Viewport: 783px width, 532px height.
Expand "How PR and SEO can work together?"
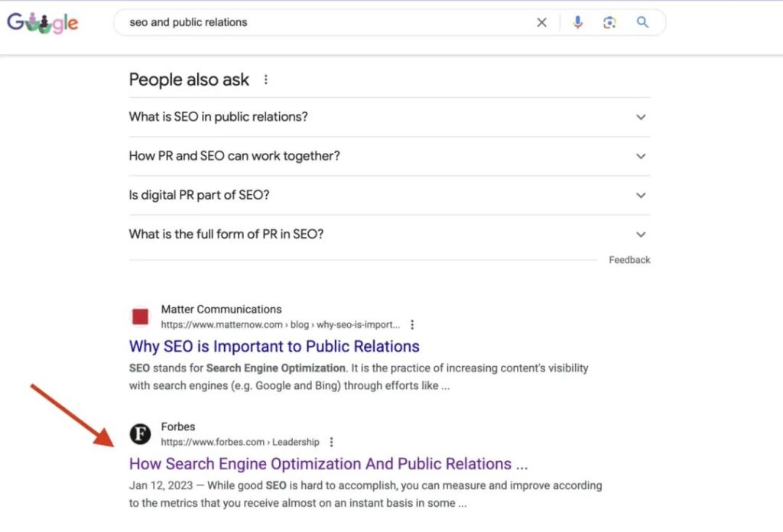(641, 156)
